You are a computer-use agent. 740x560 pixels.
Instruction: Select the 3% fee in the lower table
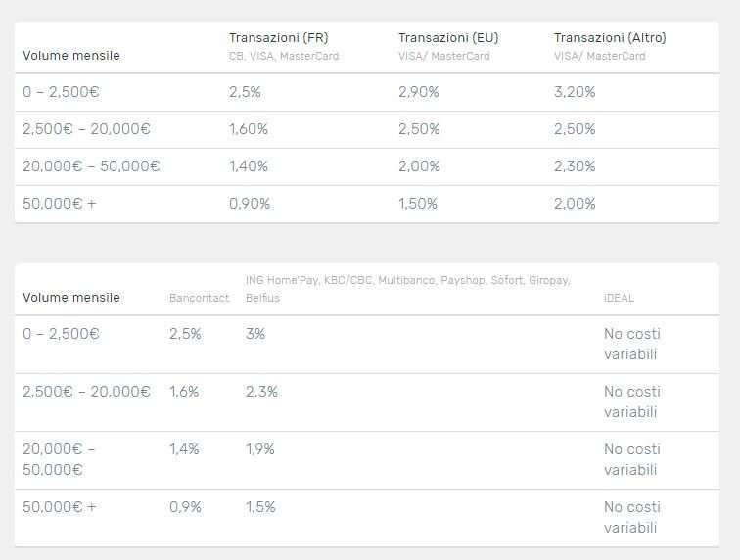255,334
